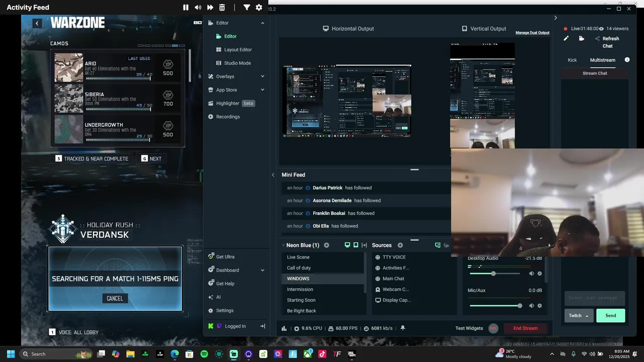Switch to Studio Mode
644x362 pixels.
(233, 63)
